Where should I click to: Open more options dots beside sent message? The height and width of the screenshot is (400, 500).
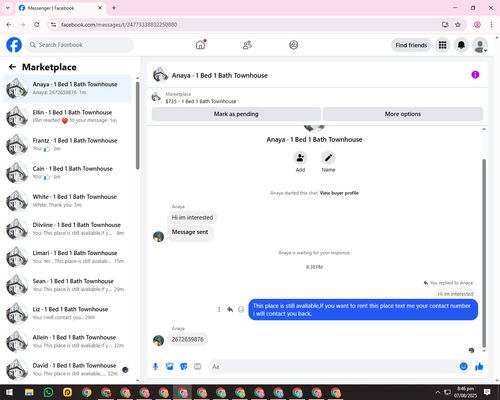[x=219, y=309]
